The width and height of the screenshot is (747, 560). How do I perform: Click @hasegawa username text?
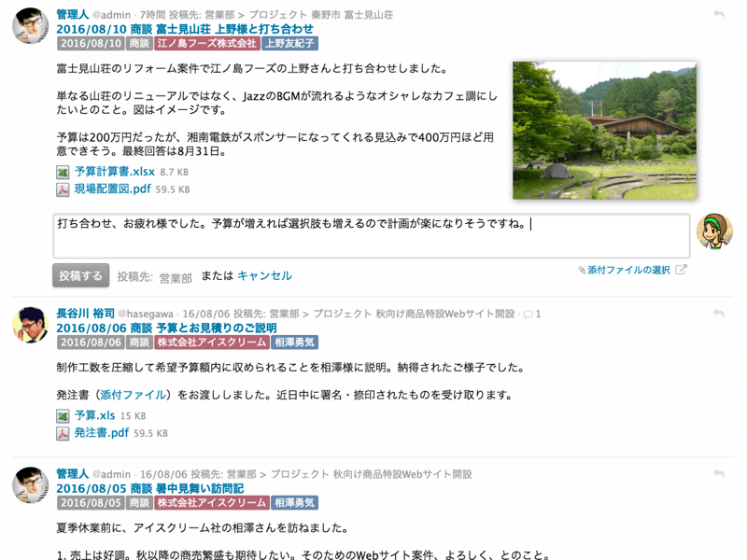coord(146,314)
